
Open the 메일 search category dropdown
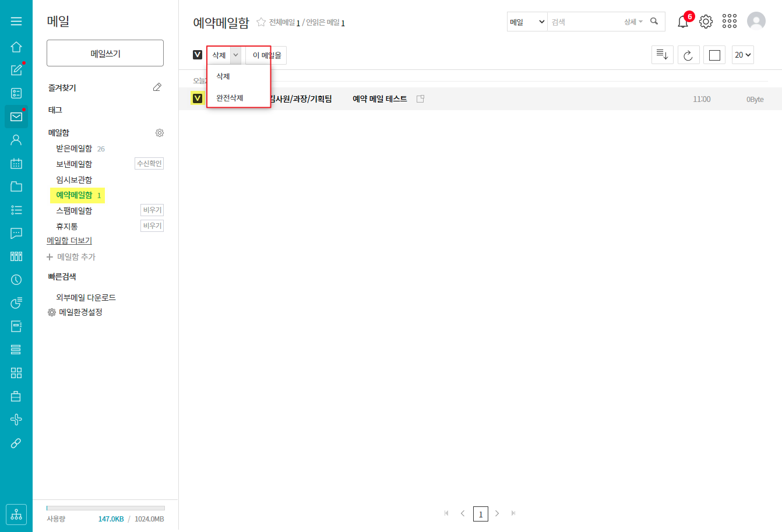click(527, 22)
